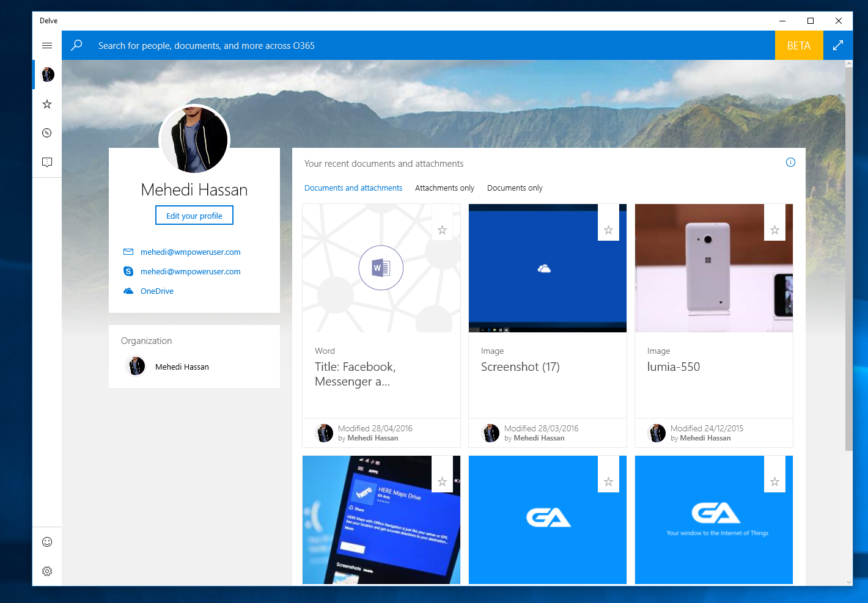Viewport: 868px width, 603px height.
Task: Click 'Title: Facebook, Messenger a...' title
Action: 355,374
